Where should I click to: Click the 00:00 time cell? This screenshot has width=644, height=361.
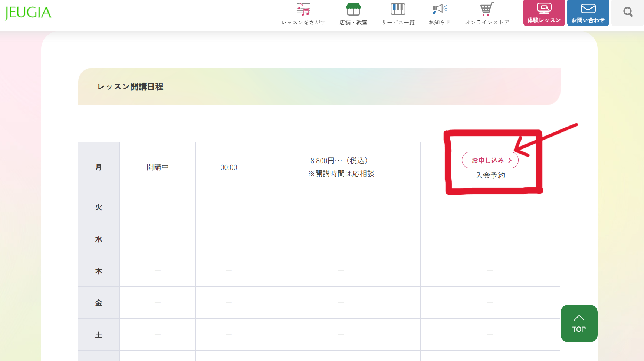[229, 167]
